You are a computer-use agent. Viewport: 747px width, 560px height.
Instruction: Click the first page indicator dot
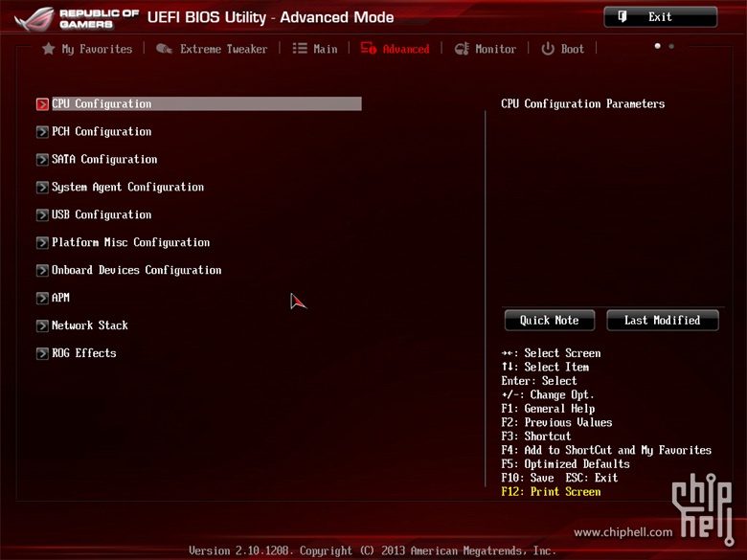pyautogui.click(x=657, y=46)
